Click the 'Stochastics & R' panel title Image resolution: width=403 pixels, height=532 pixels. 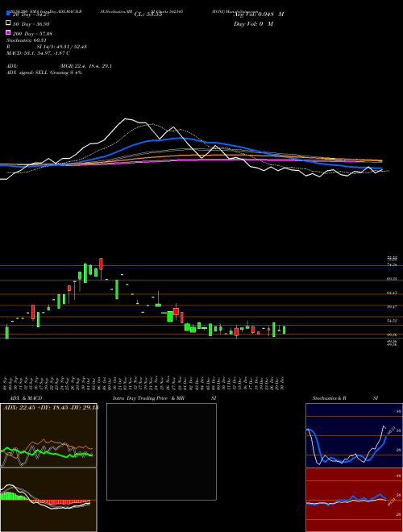[x=330, y=398]
